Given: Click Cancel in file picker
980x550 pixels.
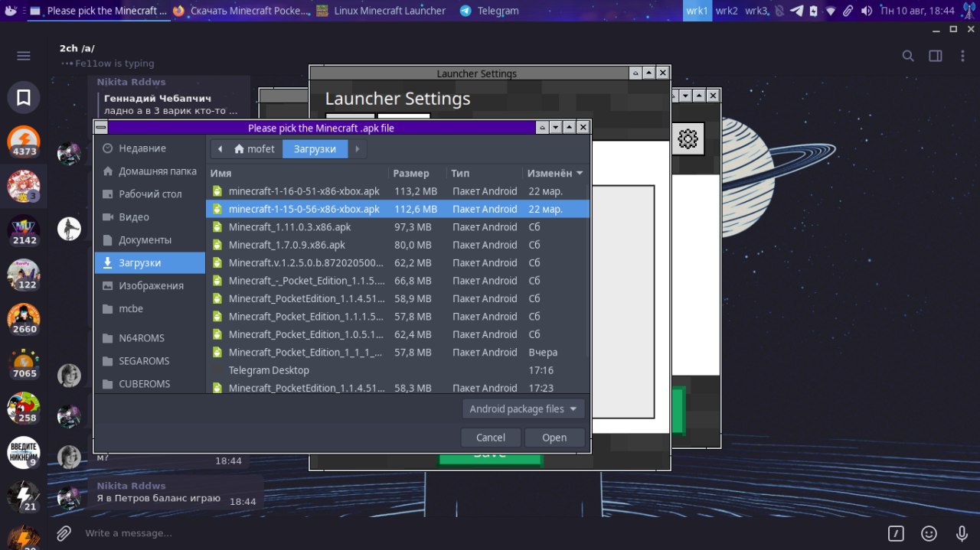Looking at the screenshot, I should click(x=491, y=438).
